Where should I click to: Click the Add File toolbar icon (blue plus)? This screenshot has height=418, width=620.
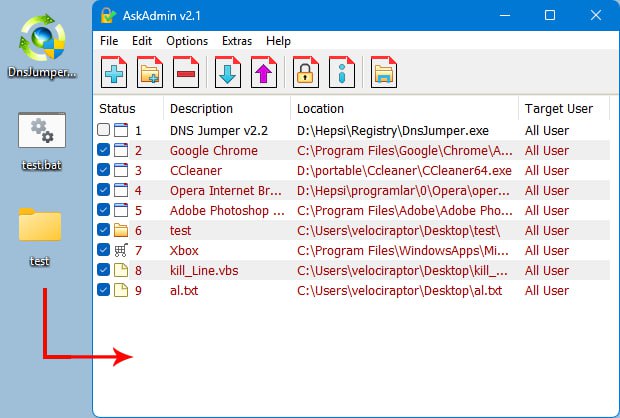coord(114,72)
